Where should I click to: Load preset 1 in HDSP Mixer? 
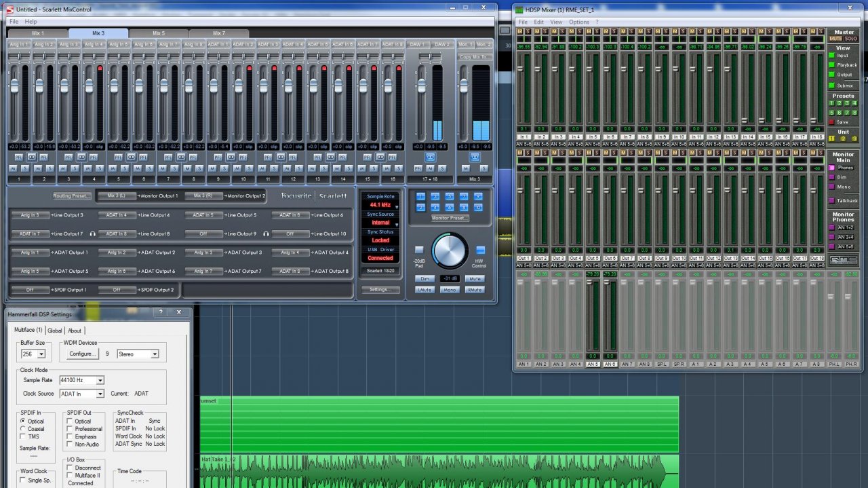pyautogui.click(x=831, y=103)
